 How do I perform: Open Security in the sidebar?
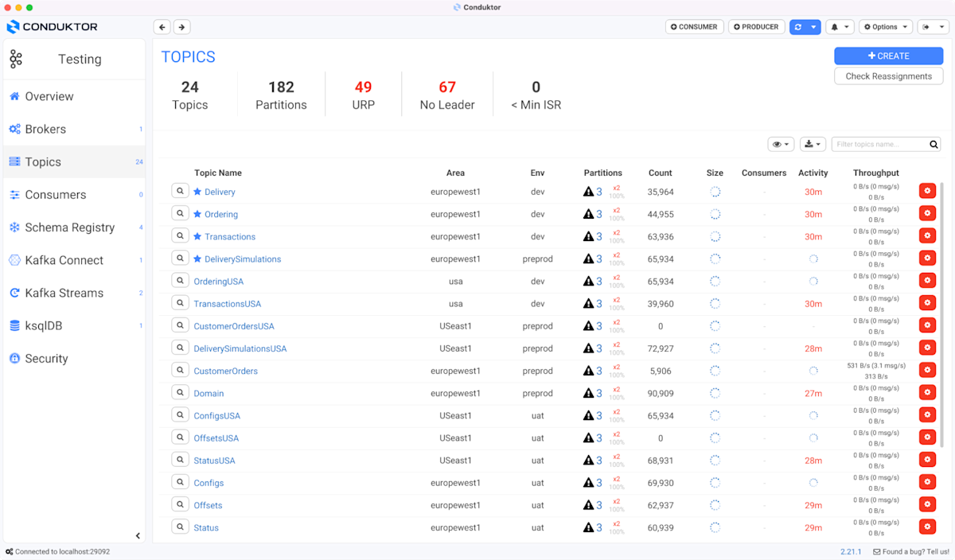tap(74, 358)
